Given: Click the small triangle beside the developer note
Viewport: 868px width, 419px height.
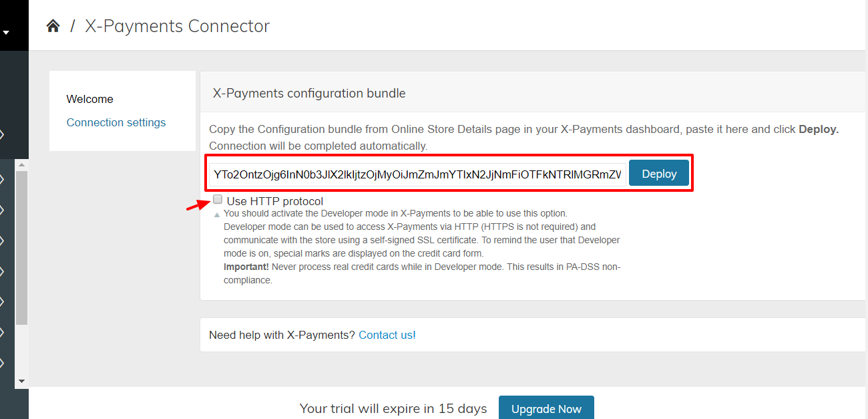Looking at the screenshot, I should pos(216,215).
